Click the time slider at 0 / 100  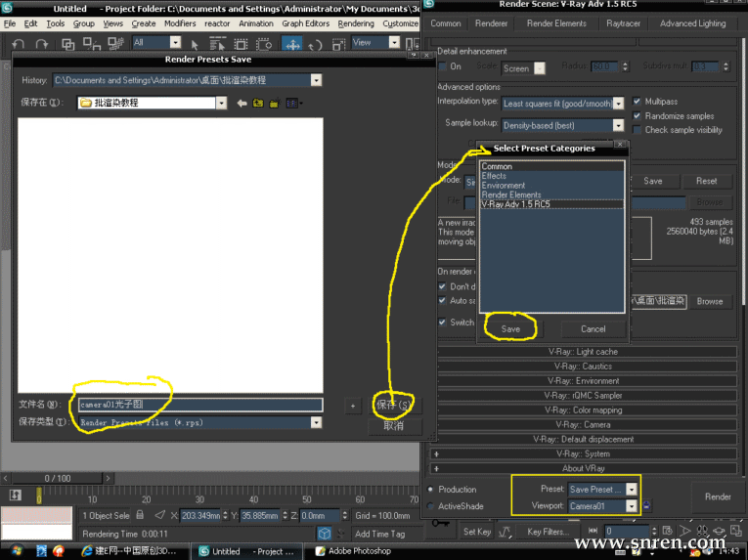(x=58, y=479)
